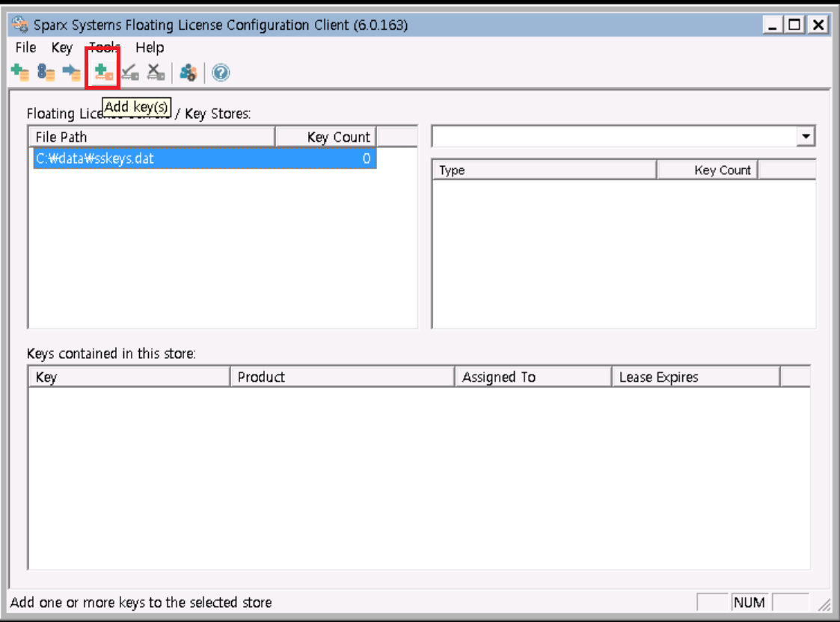
Task: Maximize the License Configuration Client window
Action: coord(795,25)
